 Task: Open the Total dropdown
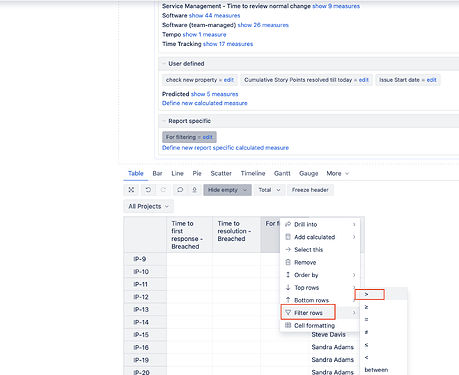269,190
